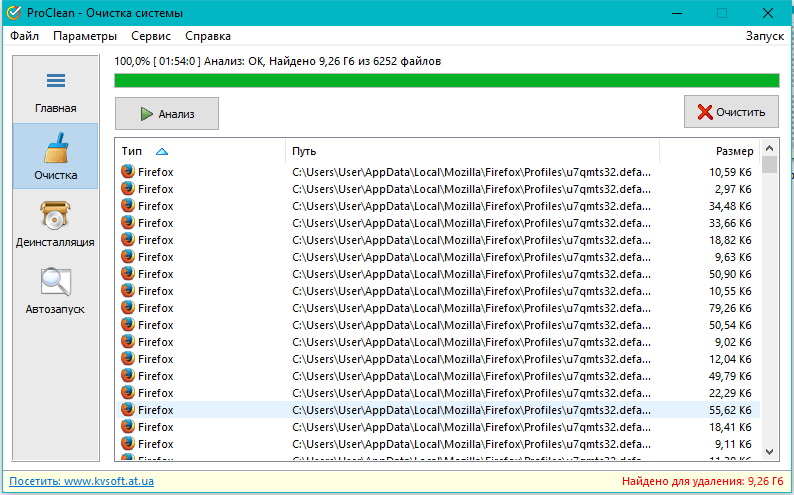This screenshot has height=495, width=794.
Task: Click the Firefox icon in the 18,41 Кб row
Action: tap(128, 427)
